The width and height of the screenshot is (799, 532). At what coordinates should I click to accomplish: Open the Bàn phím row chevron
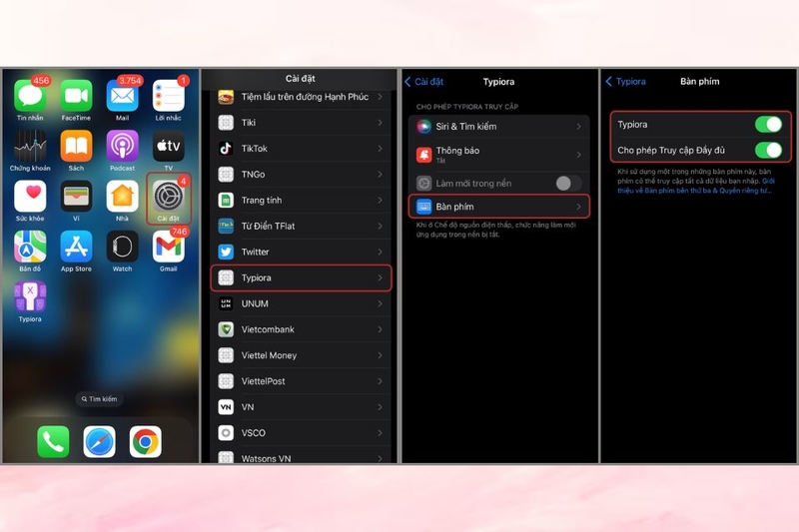click(x=578, y=207)
